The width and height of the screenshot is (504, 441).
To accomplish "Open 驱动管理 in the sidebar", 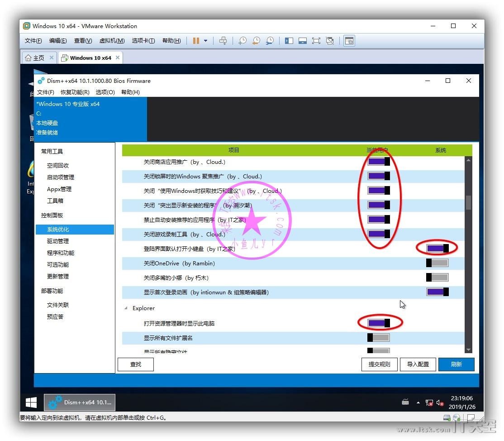I will pos(58,241).
